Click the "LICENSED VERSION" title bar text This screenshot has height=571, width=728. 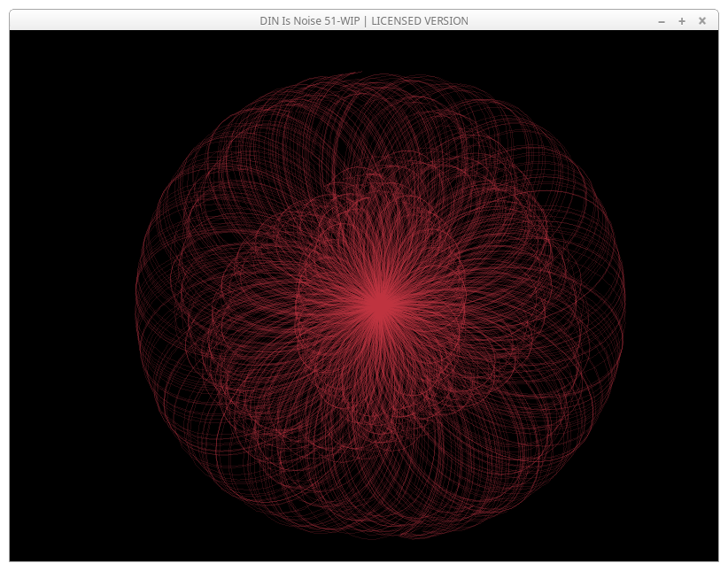tap(420, 21)
